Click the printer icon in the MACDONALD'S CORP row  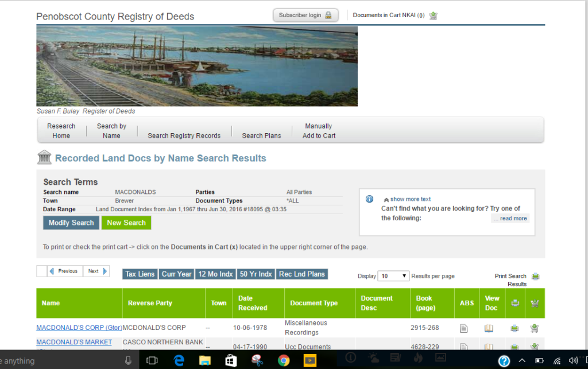(514, 327)
